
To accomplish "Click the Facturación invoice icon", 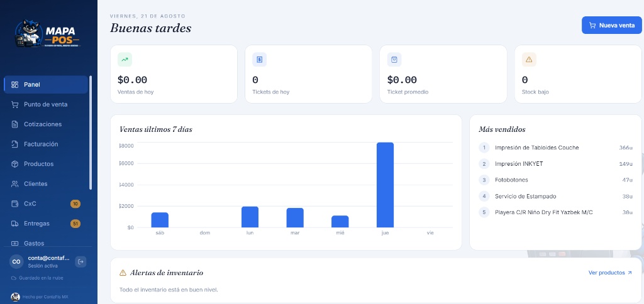I will pyautogui.click(x=15, y=144).
